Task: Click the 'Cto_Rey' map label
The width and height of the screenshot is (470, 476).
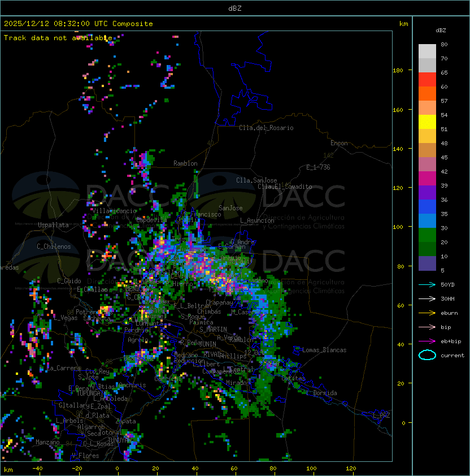Action: (x=97, y=371)
